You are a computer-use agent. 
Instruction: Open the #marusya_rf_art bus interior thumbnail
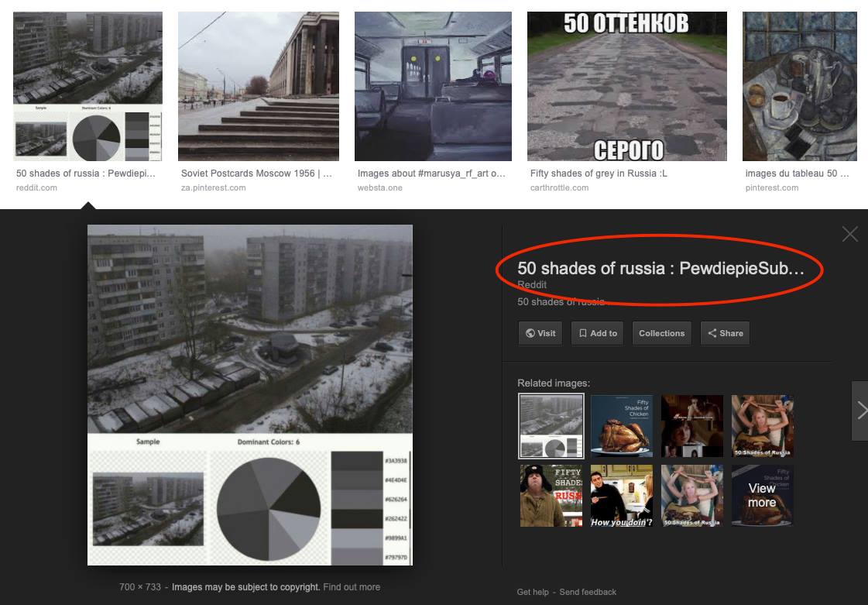[x=433, y=87]
